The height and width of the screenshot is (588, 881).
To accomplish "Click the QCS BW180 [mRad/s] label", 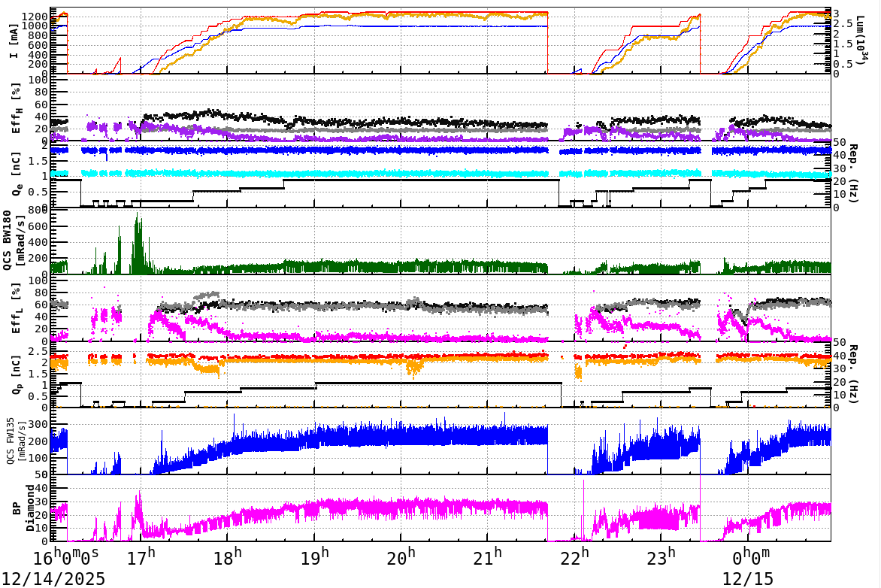I will 14,237.
